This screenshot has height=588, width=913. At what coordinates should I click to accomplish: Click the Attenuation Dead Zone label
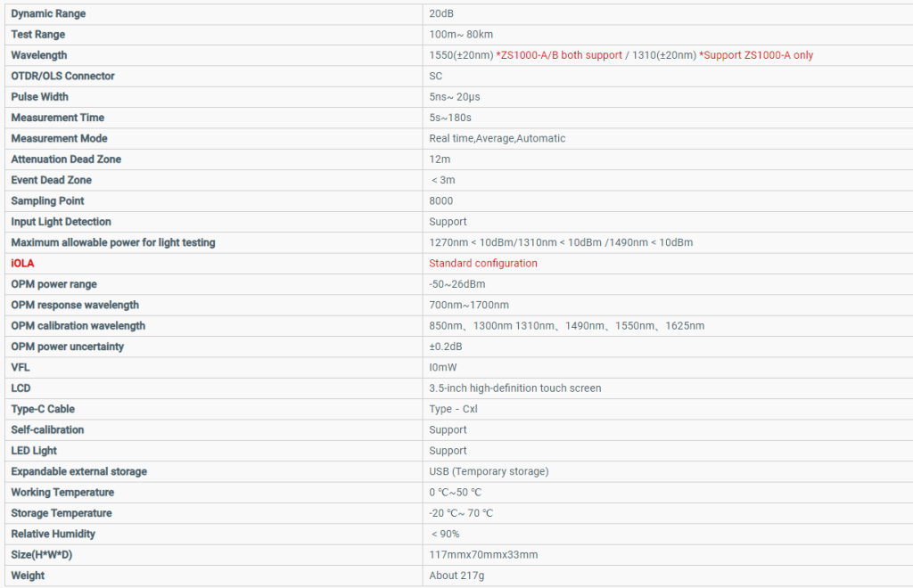click(66, 159)
